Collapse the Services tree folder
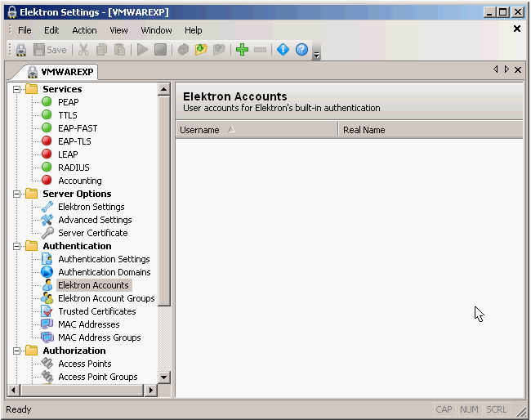This screenshot has width=531, height=420. tap(16, 89)
